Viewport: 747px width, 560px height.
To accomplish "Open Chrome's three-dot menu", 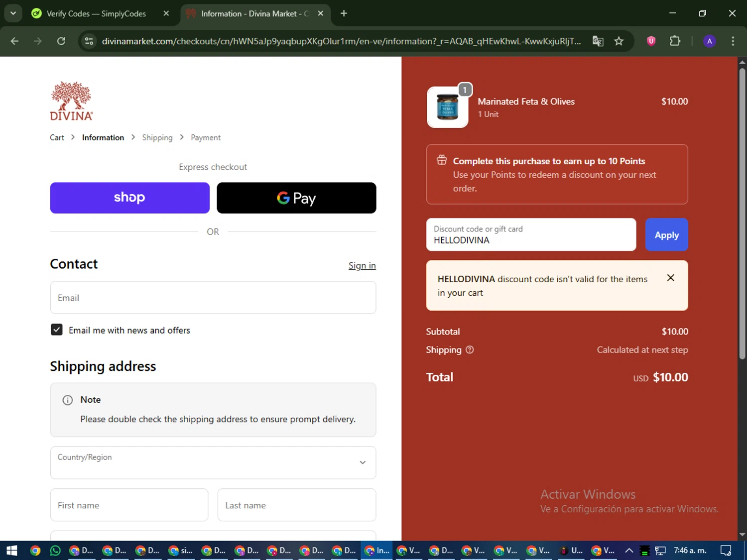I will click(x=733, y=41).
